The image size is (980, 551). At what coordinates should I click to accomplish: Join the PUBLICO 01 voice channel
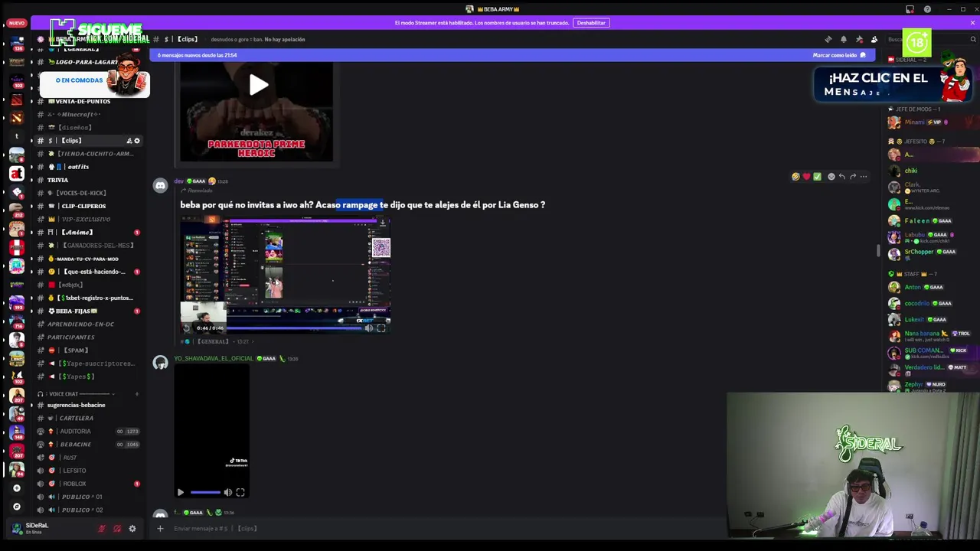click(x=90, y=497)
